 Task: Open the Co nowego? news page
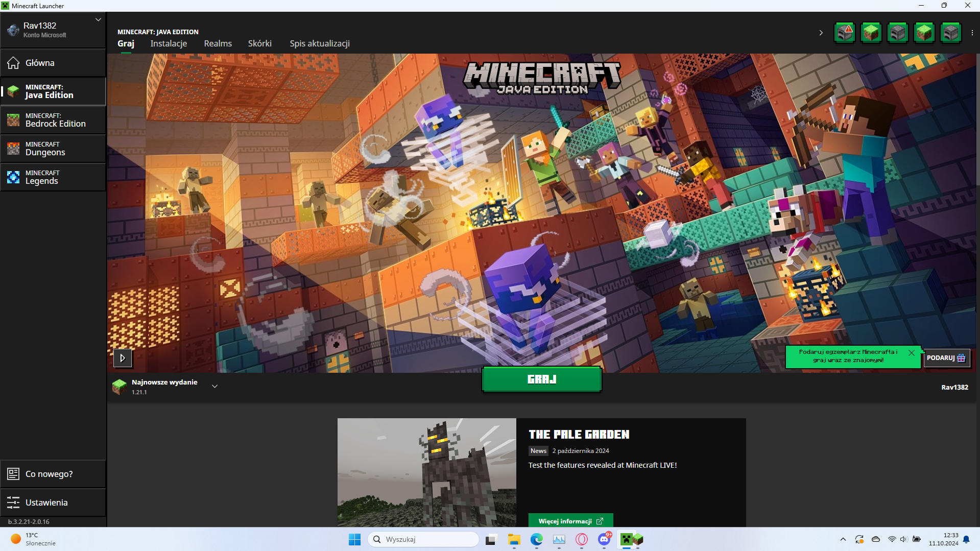coord(53,474)
